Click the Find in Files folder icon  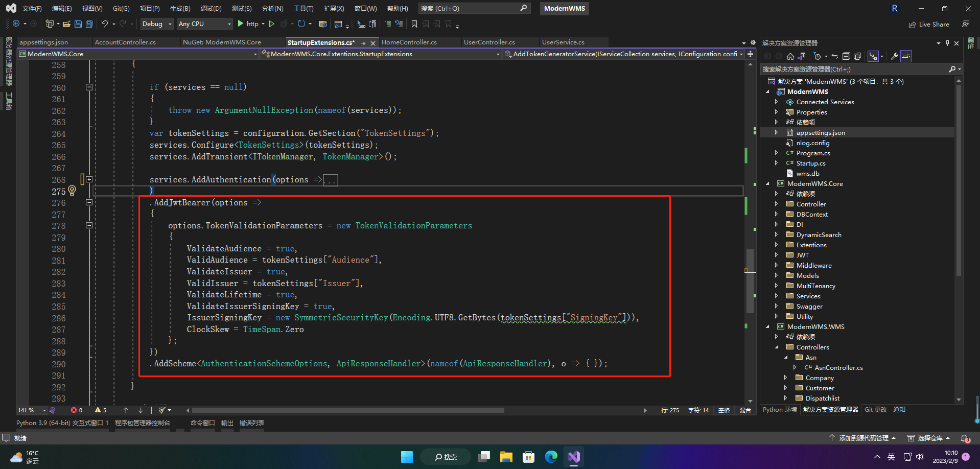pos(323,24)
